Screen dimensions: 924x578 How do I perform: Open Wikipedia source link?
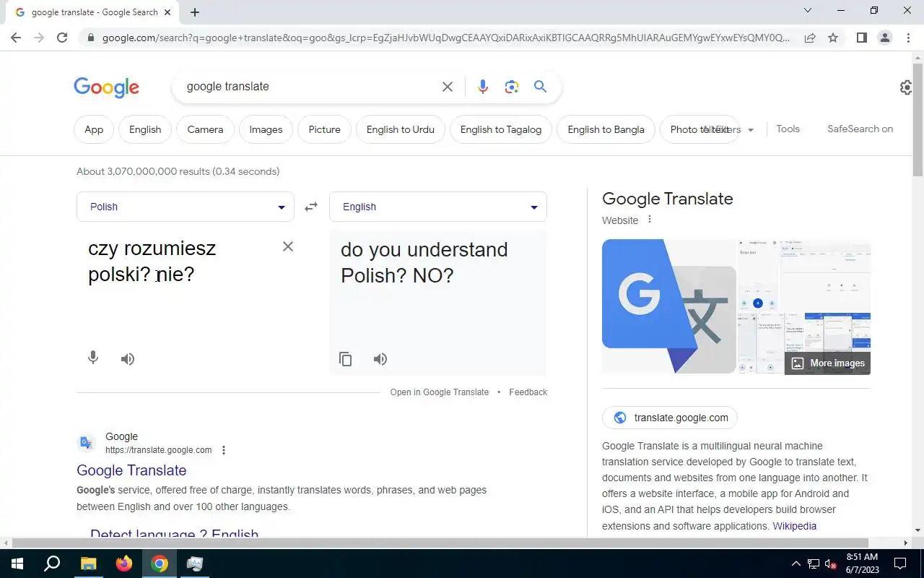(x=794, y=526)
